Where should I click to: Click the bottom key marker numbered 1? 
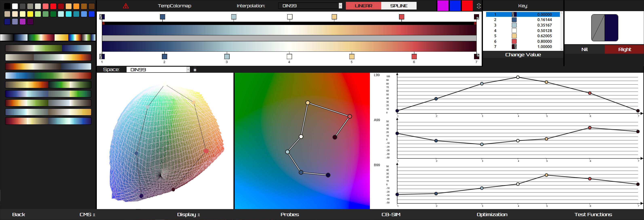pyautogui.click(x=102, y=56)
